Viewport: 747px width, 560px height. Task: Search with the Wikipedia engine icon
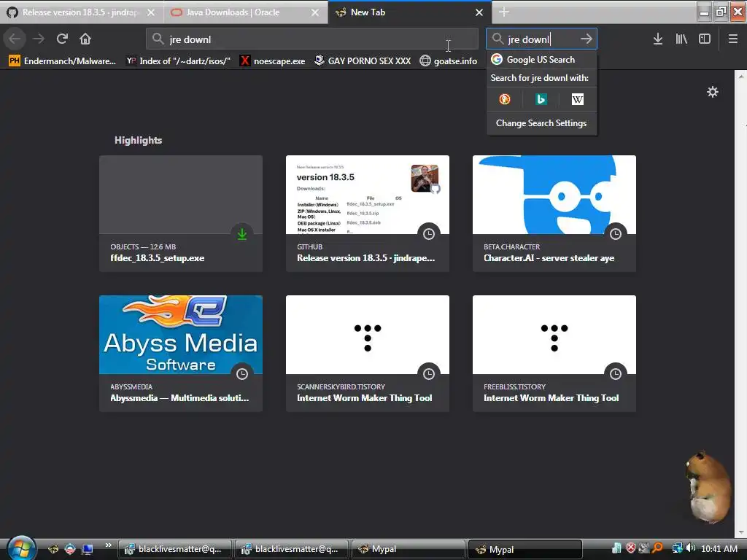tap(578, 99)
